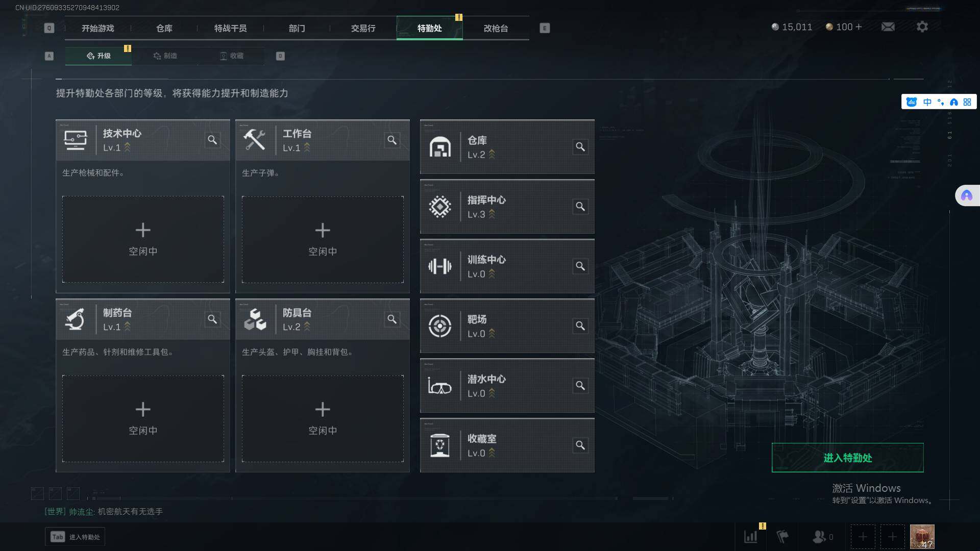Expand 防具台 Lv.2 upgrade chevron
Viewport: 980px width, 551px height.
pos(307,327)
